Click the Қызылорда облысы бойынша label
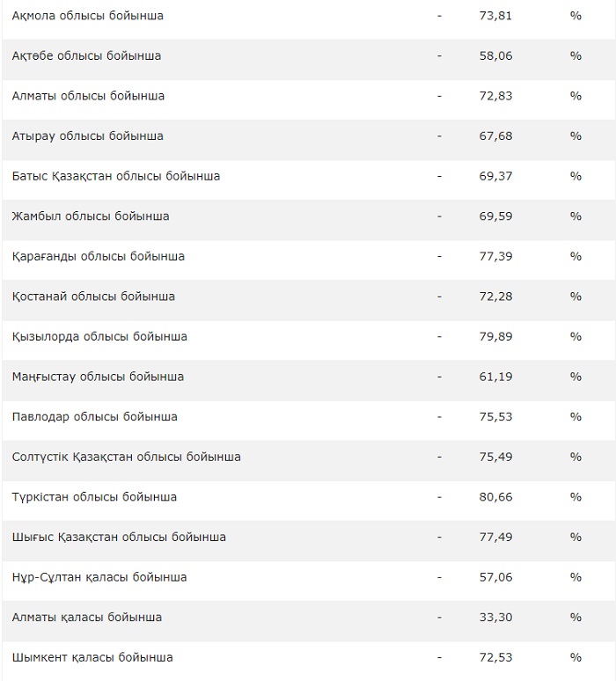The image size is (616, 681). (99, 337)
